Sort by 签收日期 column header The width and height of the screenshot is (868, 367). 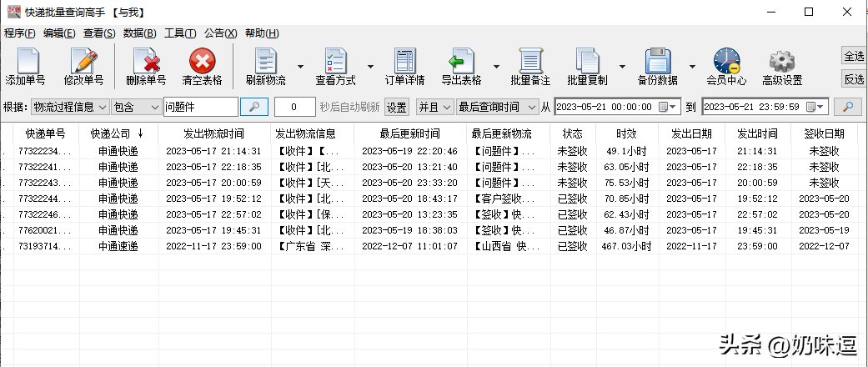825,133
